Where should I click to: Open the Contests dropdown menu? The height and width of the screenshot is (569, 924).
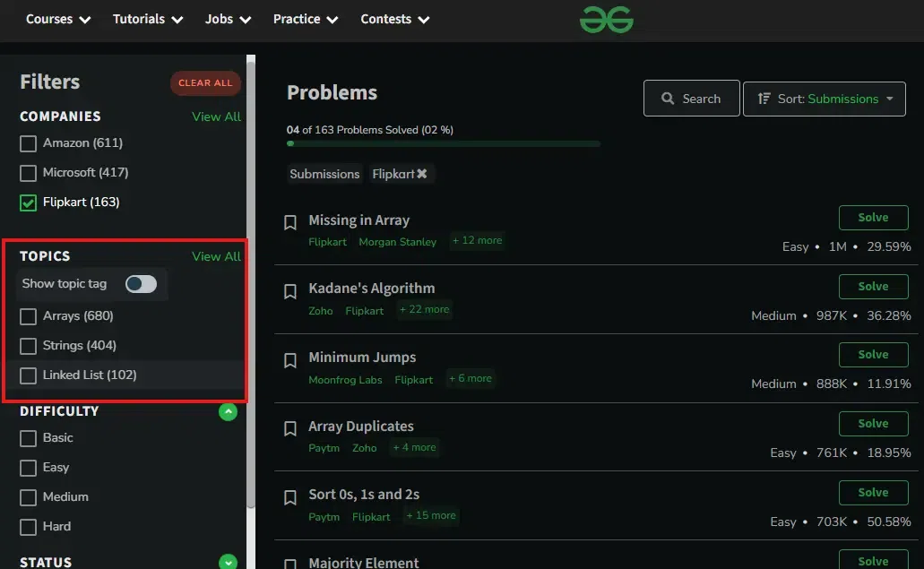coord(395,19)
